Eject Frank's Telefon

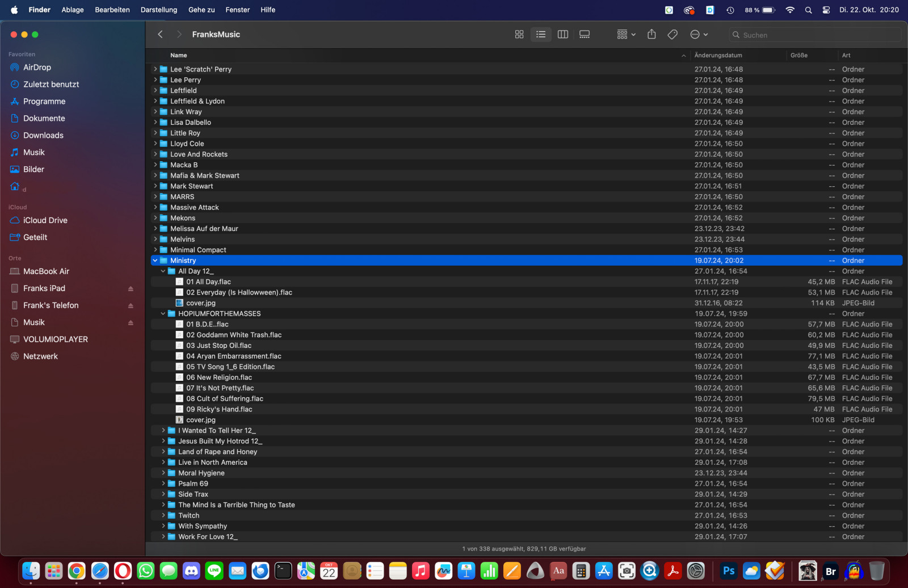tap(131, 306)
